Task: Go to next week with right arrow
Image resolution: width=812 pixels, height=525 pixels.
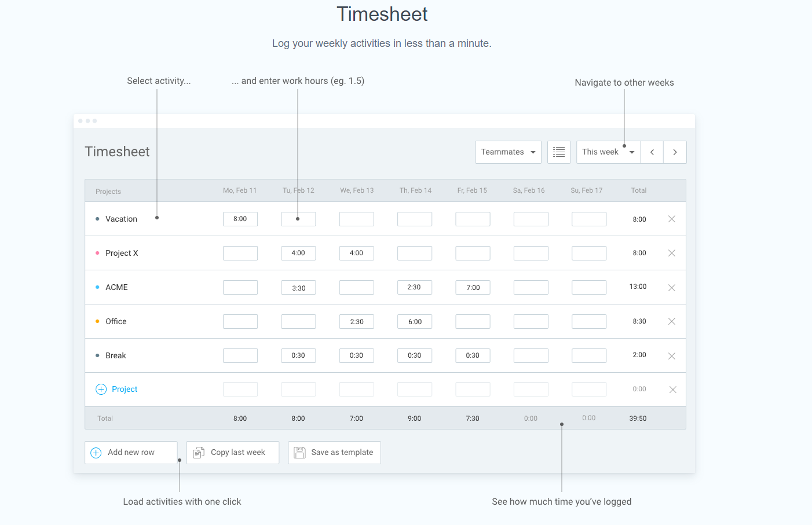Action: point(675,152)
